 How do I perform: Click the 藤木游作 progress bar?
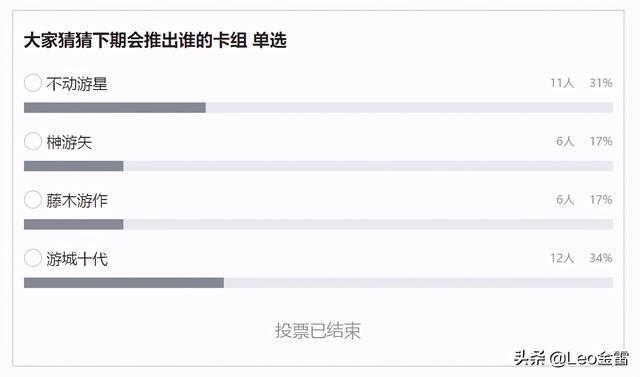click(x=318, y=224)
